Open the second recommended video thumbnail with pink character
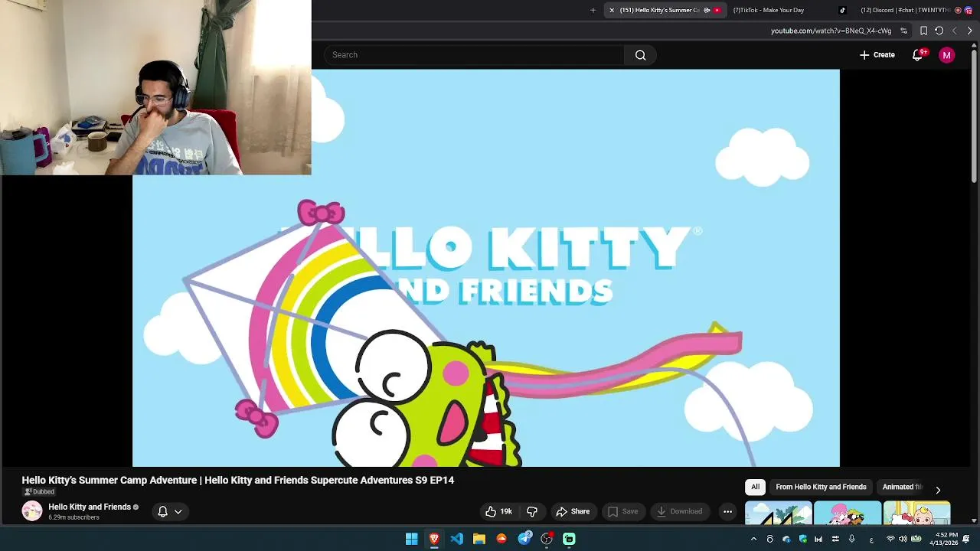The height and width of the screenshot is (551, 980). pyautogui.click(x=848, y=514)
